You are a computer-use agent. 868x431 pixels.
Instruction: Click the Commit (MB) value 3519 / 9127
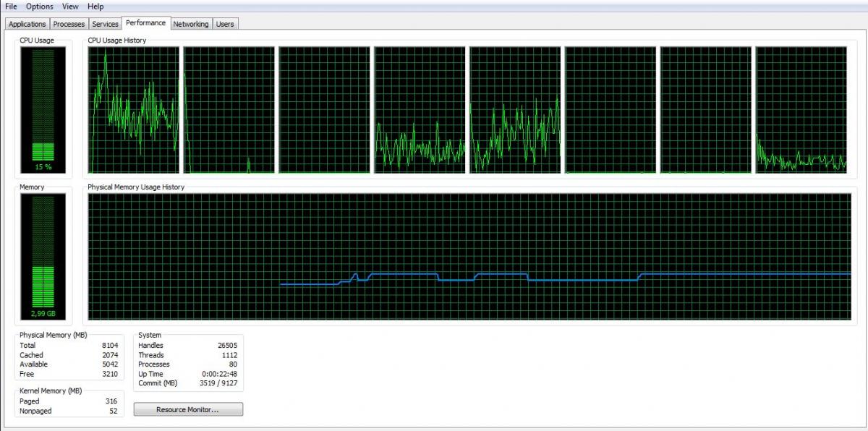220,383
